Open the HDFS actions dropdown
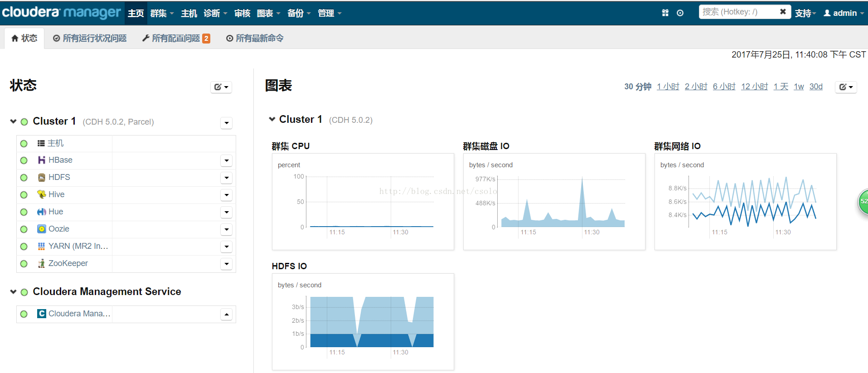Viewport: 868px width, 373px height. tap(227, 178)
